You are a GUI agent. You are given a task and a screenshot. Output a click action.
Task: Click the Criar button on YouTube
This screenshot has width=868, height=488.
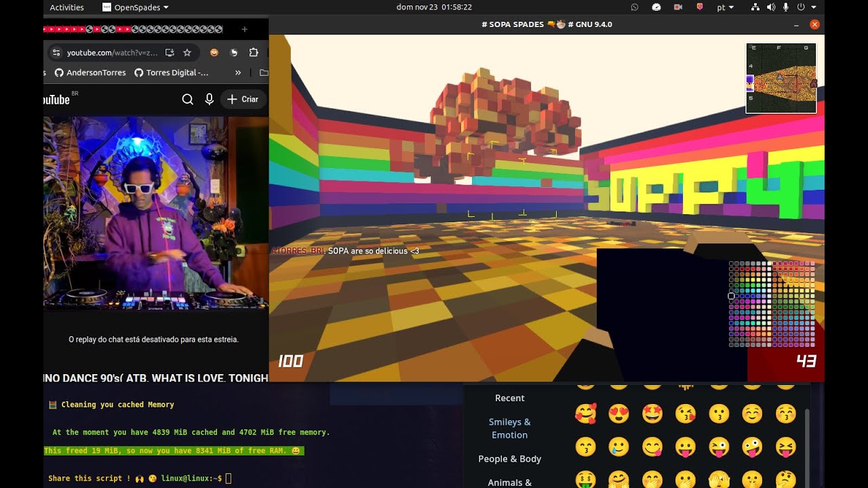pos(243,100)
